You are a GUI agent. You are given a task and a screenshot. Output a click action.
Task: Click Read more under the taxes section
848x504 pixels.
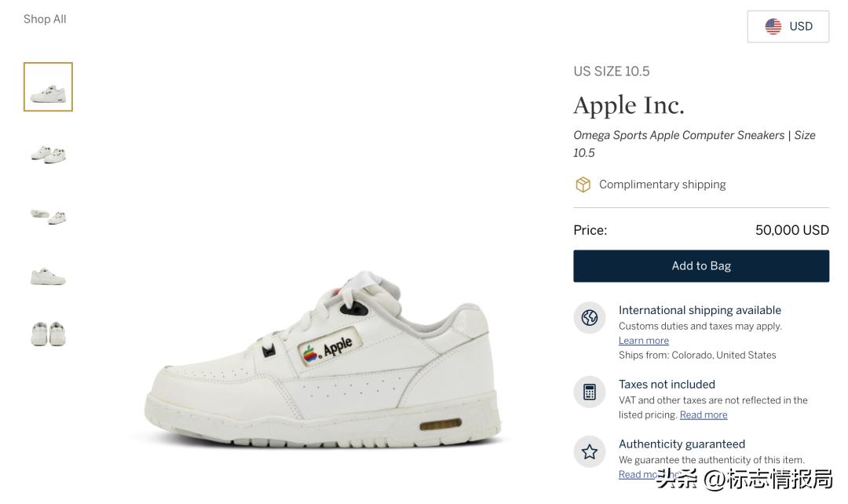(703, 414)
